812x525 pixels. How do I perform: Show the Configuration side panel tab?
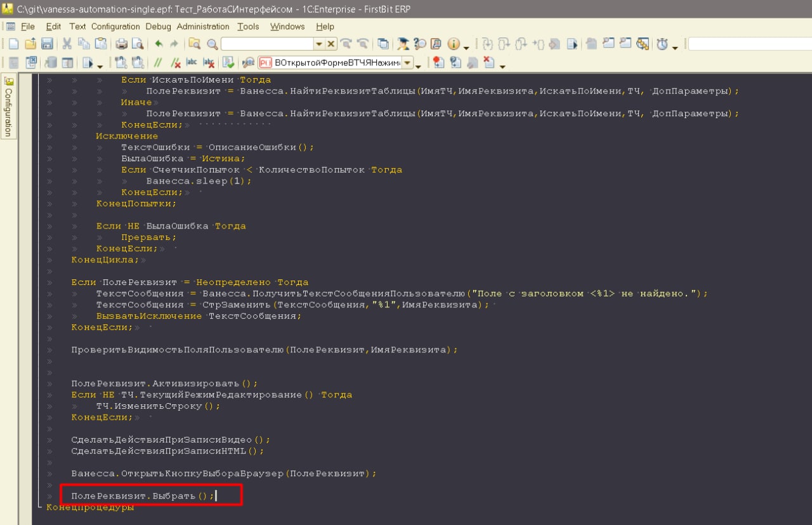[x=8, y=106]
